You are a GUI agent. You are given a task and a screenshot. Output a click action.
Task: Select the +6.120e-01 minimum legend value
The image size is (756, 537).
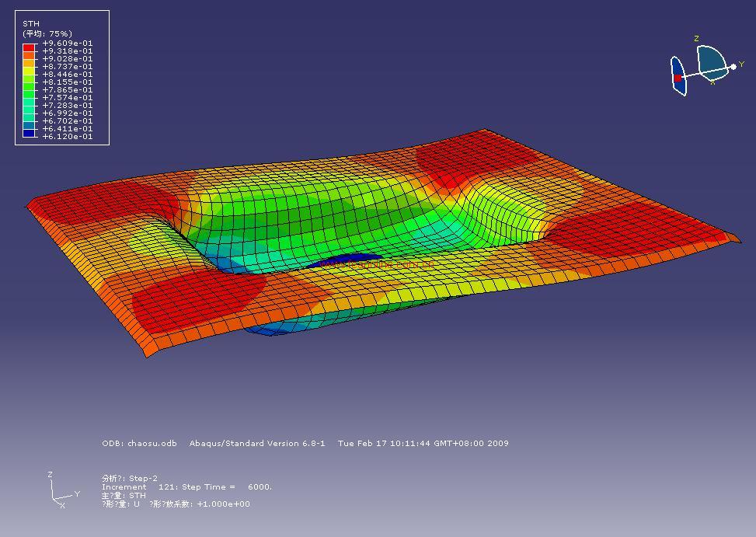67,137
